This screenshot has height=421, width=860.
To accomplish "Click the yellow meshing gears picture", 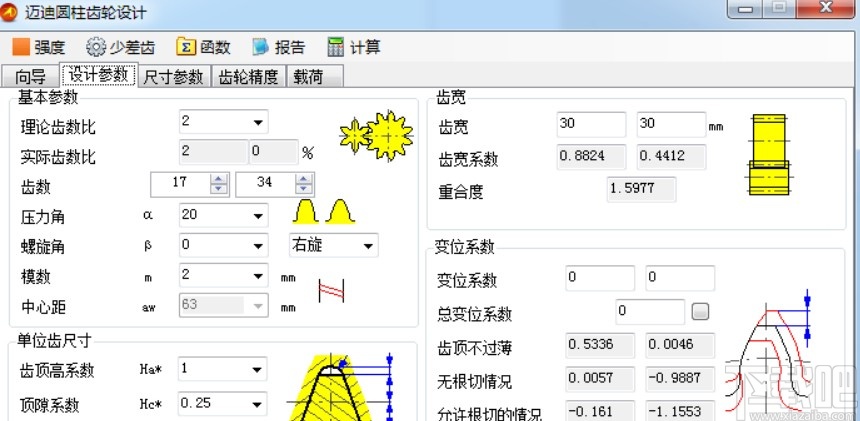I will pyautogui.click(x=376, y=135).
